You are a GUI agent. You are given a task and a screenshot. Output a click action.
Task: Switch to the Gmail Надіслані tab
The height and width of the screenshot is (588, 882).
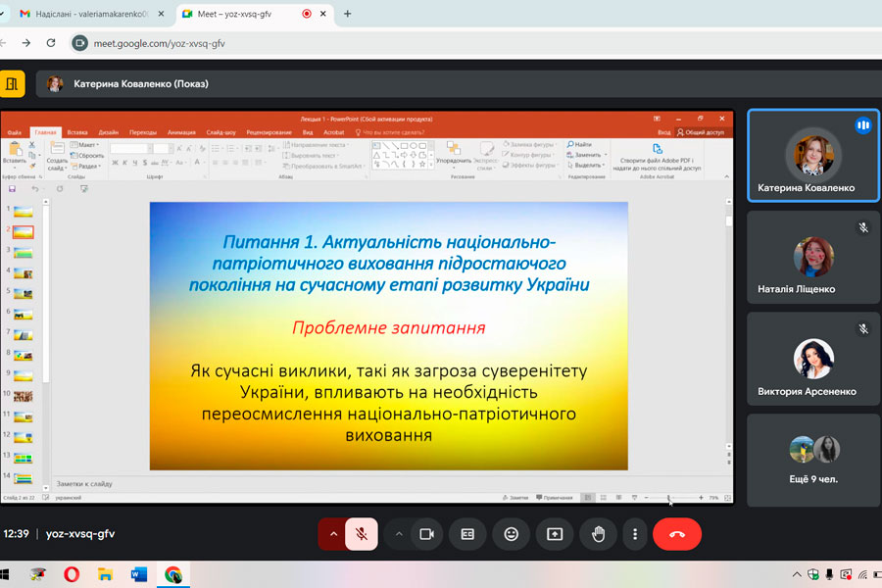point(90,14)
